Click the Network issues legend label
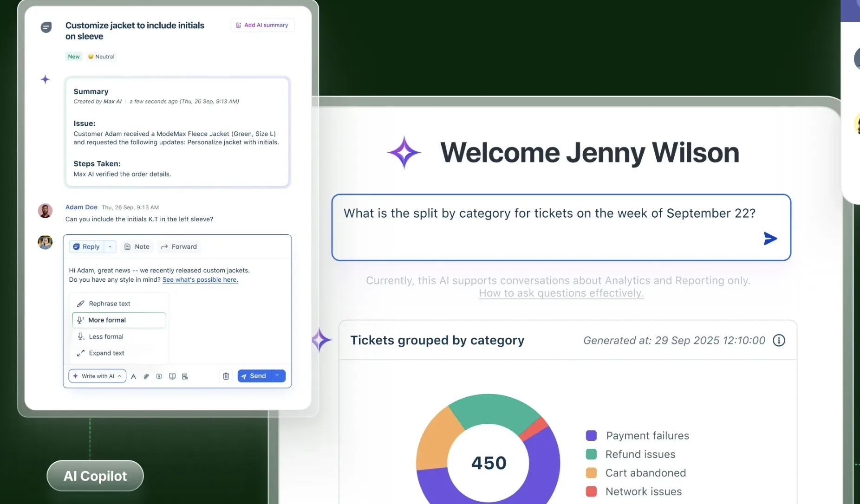The image size is (860, 504). pyautogui.click(x=644, y=491)
